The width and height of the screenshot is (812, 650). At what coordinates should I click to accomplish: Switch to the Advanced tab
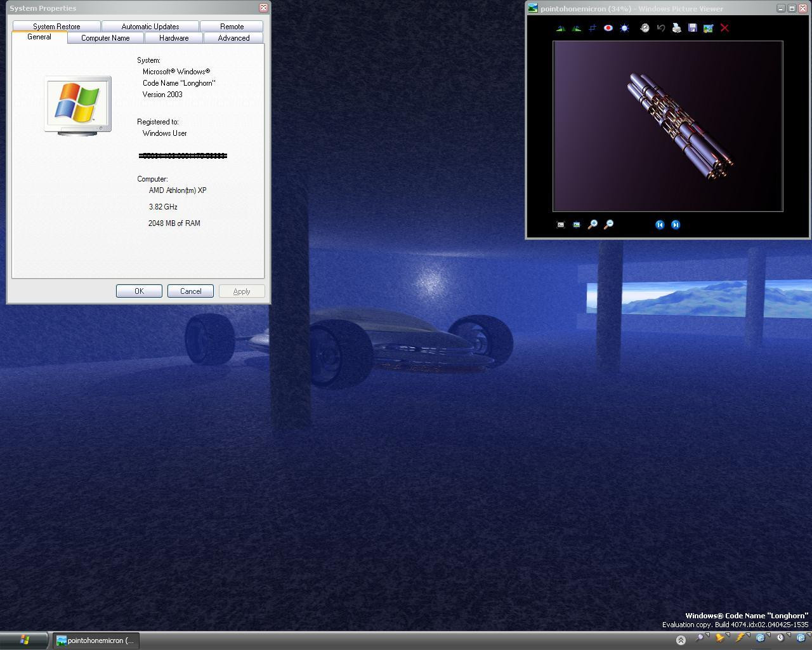click(233, 38)
